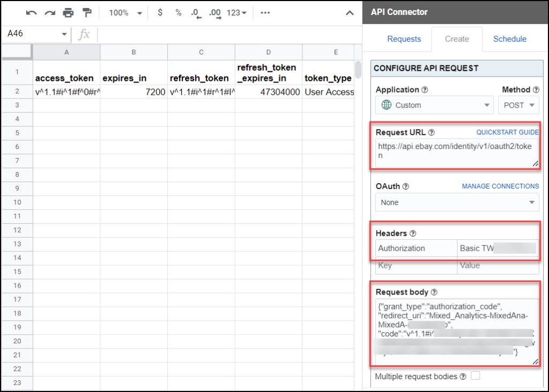549x392 pixels.
Task: Select column D header
Action: pos(268,52)
